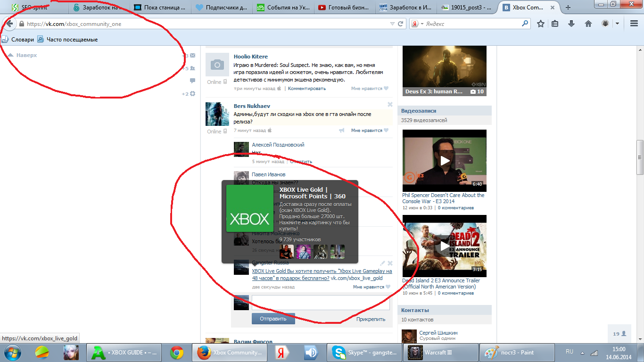Open Warcraft III from the taskbar
This screenshot has width=644, height=362.
tap(440, 353)
